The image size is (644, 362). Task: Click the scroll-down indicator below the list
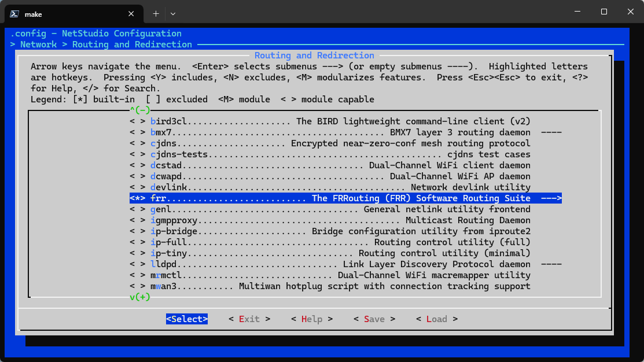coord(139,297)
